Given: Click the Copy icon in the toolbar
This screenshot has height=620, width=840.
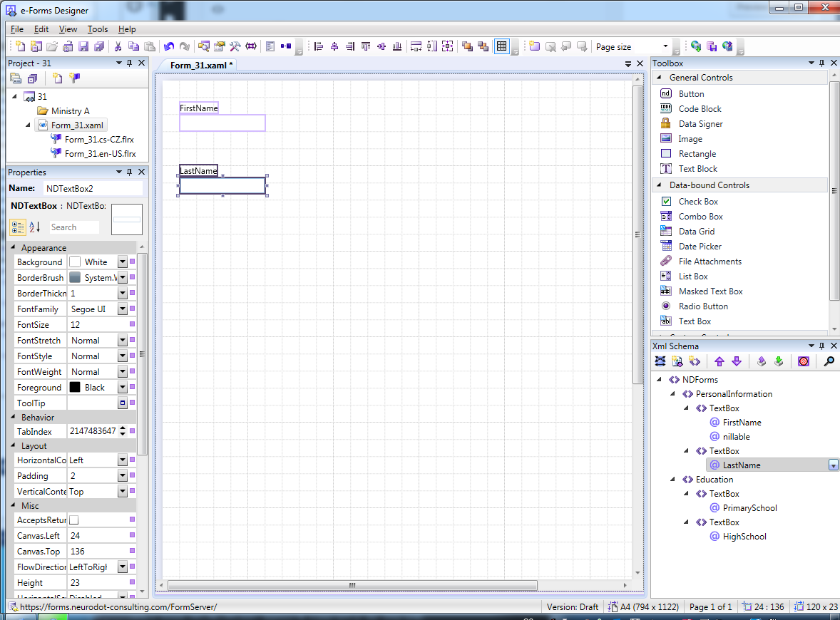Looking at the screenshot, I should point(134,46).
